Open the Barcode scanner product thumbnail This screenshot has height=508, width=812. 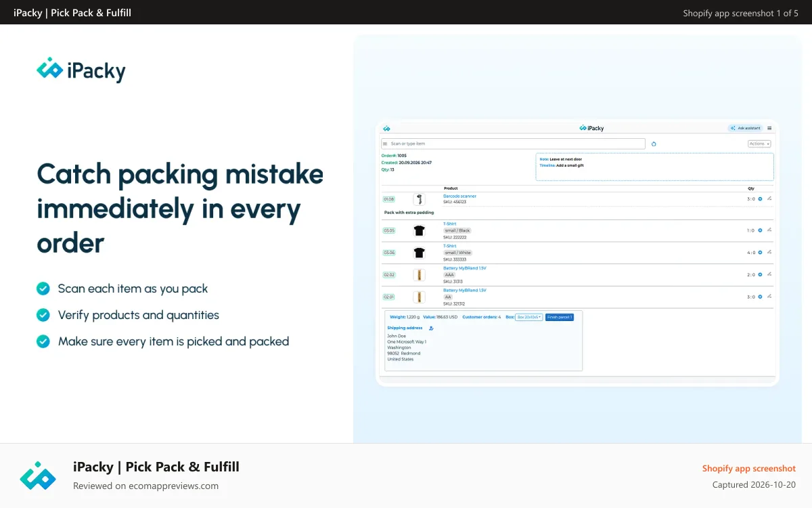point(419,199)
